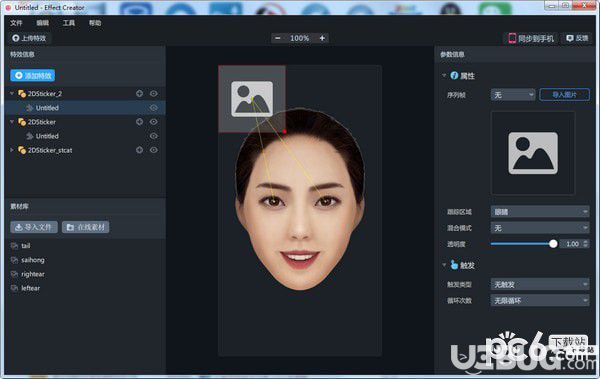
Task: Click the import image button
Action: (x=564, y=95)
